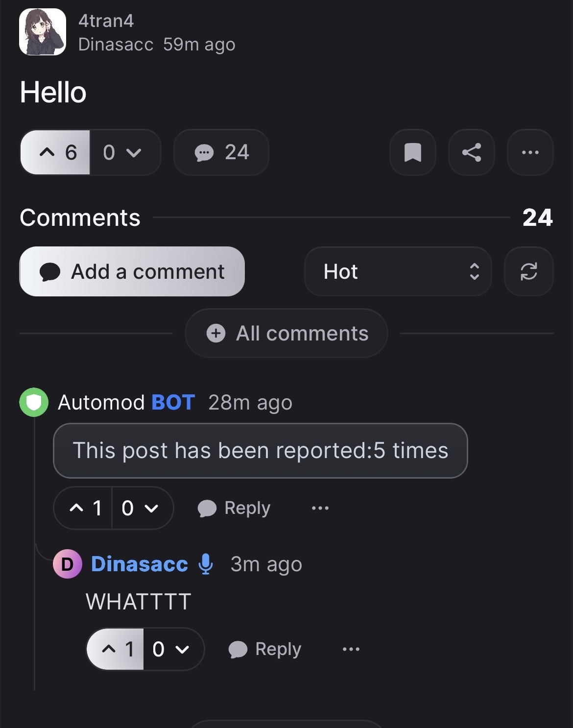Upvote the Automod comment
The image size is (573, 728).
83,508
